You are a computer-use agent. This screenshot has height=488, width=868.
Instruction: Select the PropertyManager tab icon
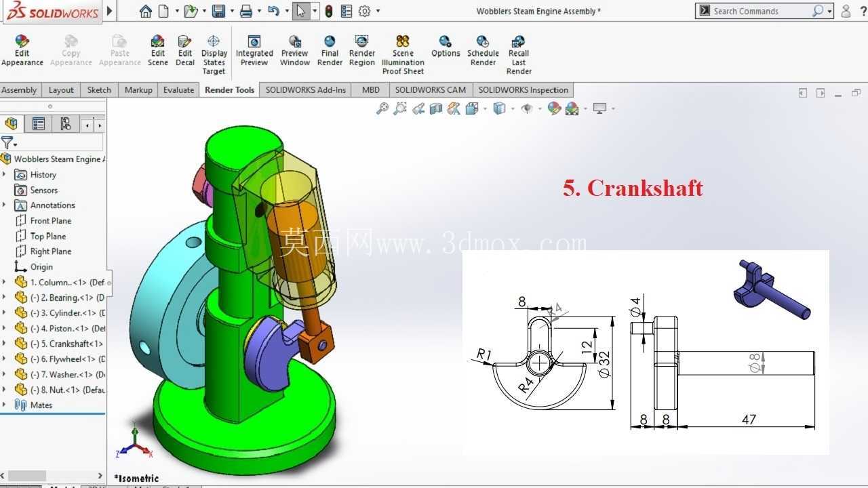tap(39, 123)
